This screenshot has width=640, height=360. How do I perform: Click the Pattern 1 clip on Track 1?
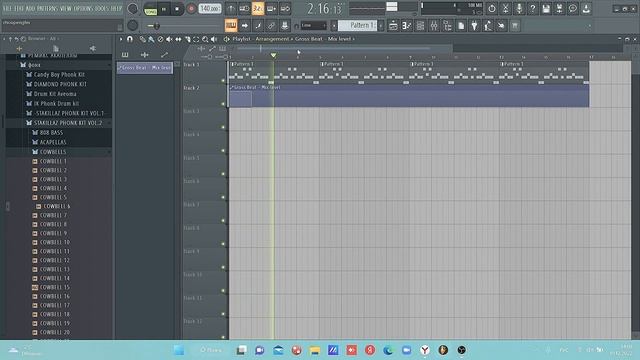click(x=273, y=73)
